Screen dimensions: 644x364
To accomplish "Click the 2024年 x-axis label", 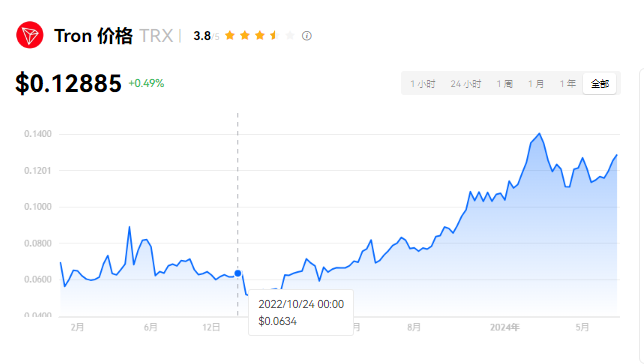I will click(x=505, y=327).
